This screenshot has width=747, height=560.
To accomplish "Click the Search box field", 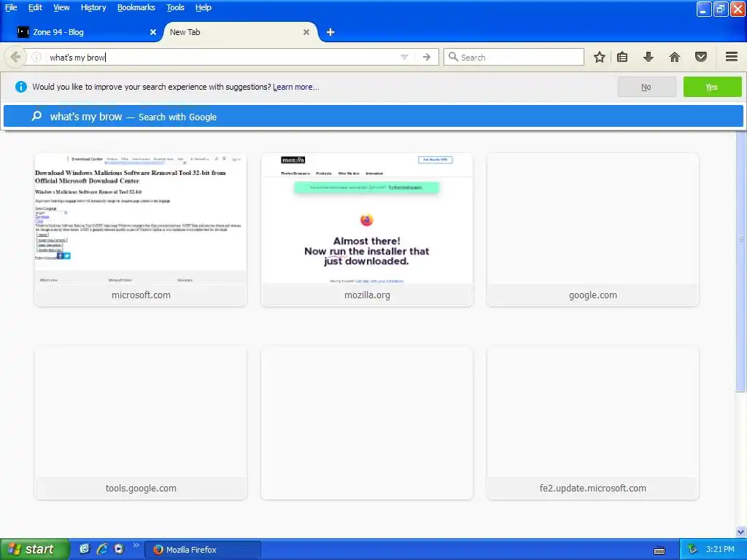I will [x=514, y=57].
